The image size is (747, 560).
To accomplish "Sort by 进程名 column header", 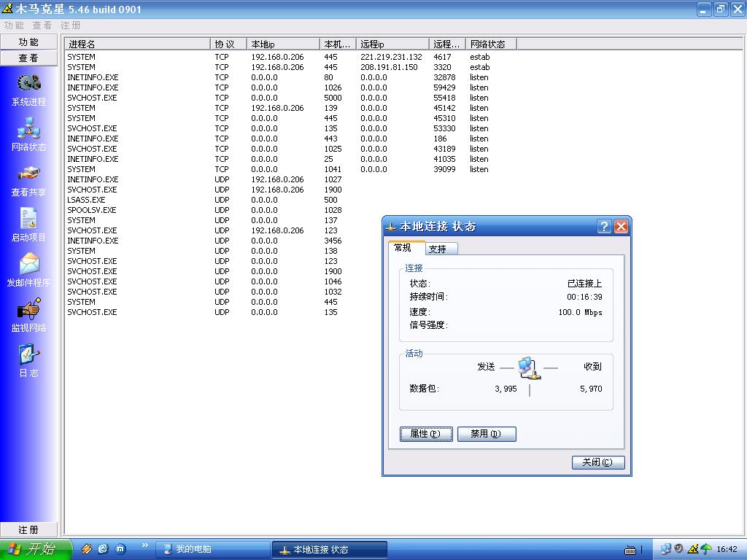I will (x=137, y=44).
